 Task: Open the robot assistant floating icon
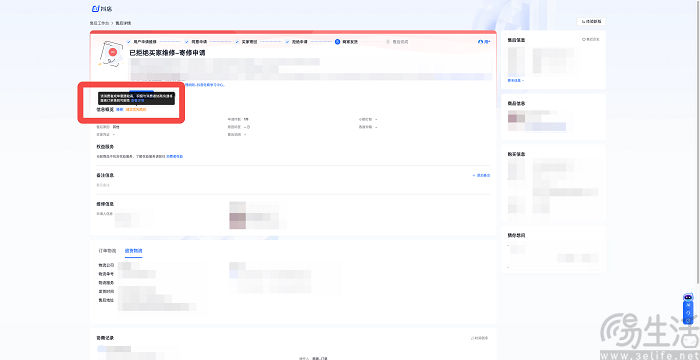pos(688,297)
